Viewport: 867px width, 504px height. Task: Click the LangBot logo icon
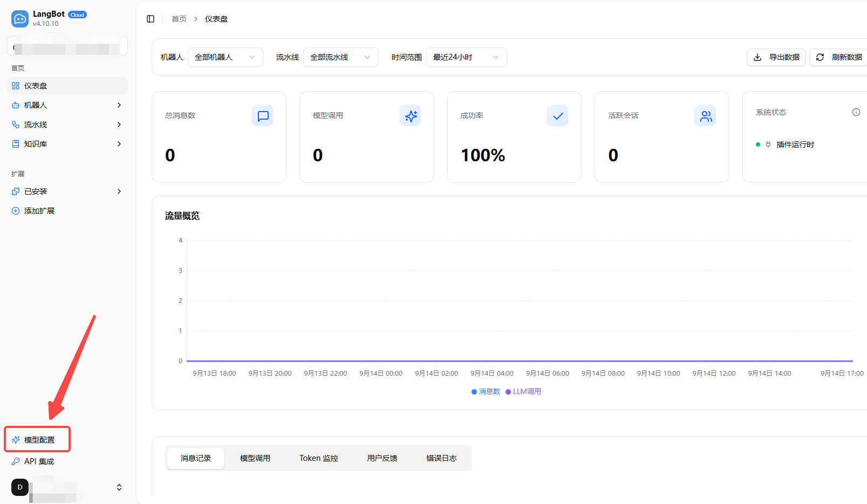20,19
